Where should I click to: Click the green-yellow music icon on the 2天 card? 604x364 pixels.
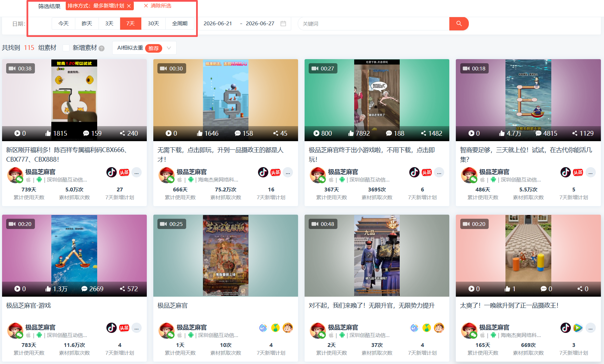click(426, 328)
